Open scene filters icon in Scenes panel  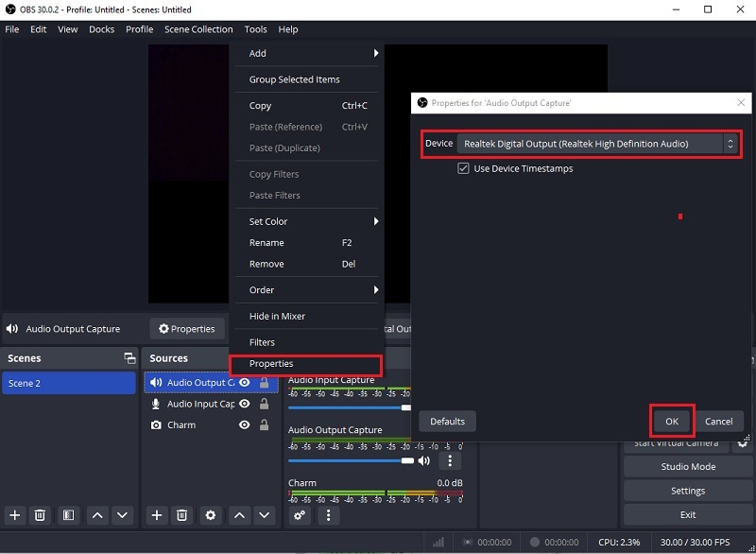[x=68, y=515]
